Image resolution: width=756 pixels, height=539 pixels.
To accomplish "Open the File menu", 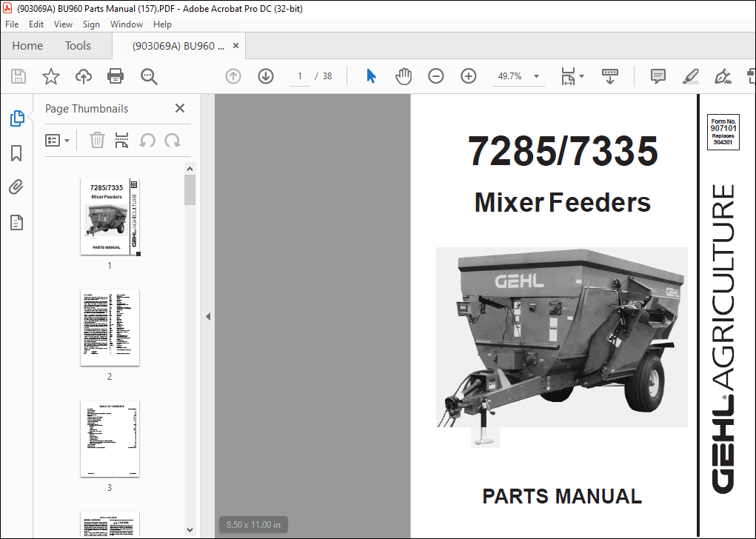I will click(x=12, y=24).
